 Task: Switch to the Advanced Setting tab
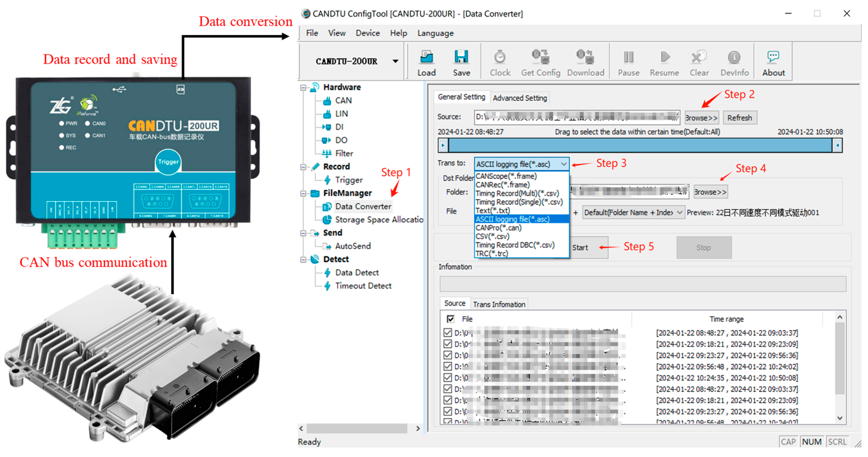point(520,98)
